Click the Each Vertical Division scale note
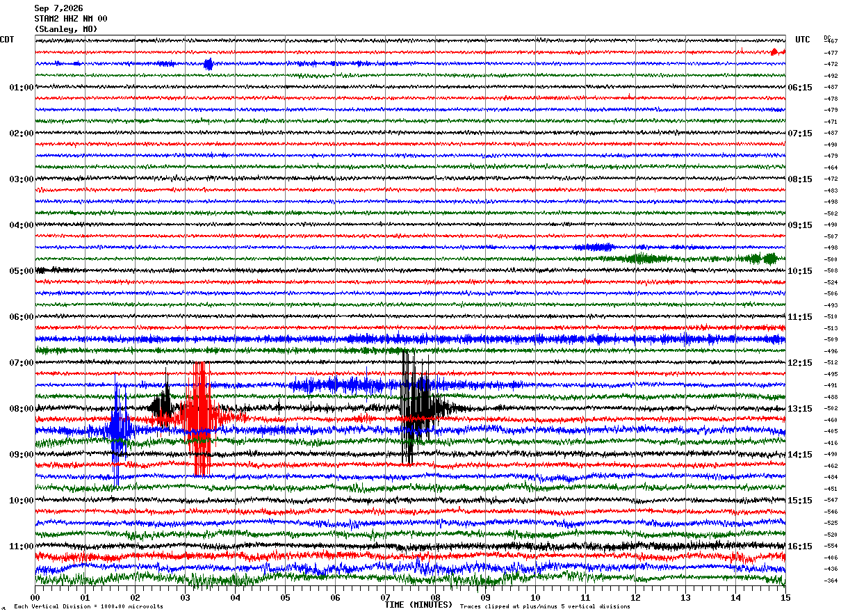 click(88, 606)
